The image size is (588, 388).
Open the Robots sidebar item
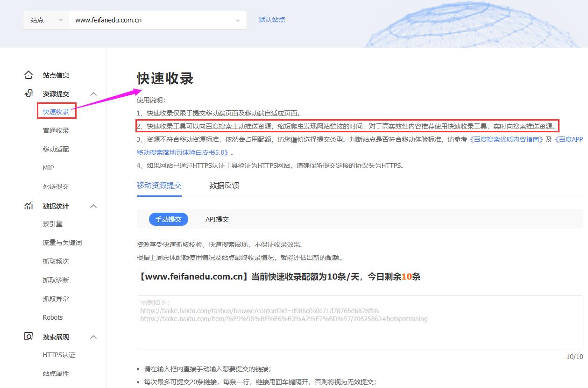pyautogui.click(x=53, y=317)
